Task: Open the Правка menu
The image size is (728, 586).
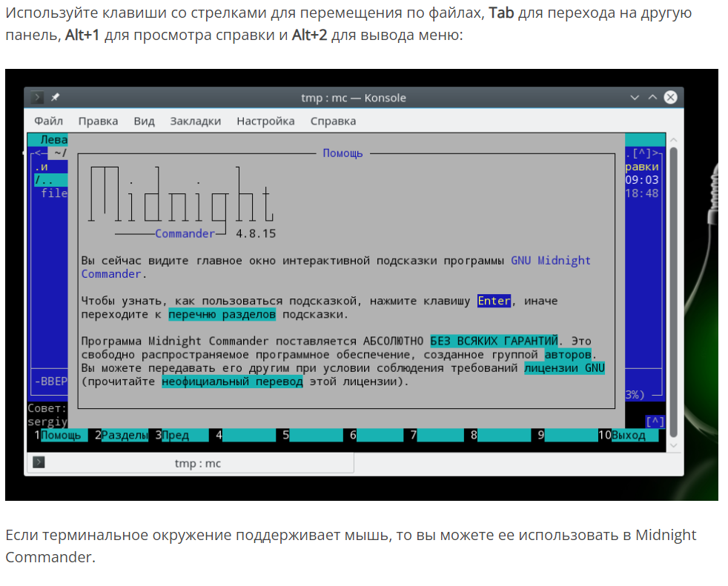Action: click(x=98, y=121)
